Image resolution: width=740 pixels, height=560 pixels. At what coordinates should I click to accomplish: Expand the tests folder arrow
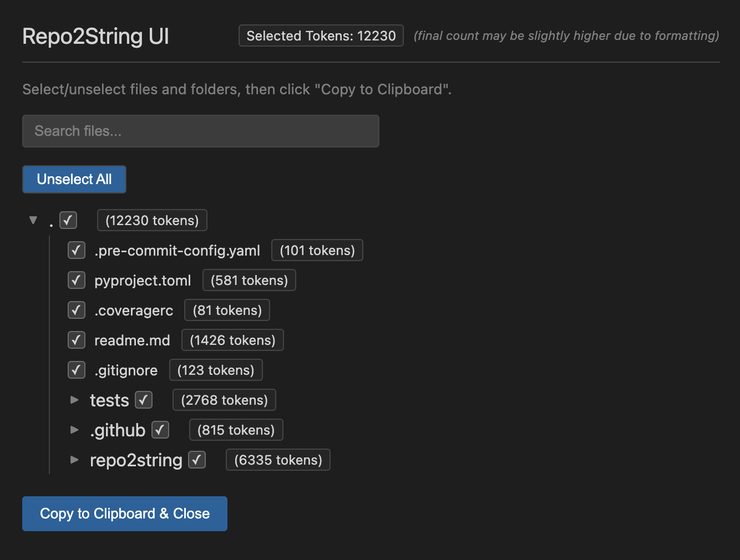(x=74, y=400)
